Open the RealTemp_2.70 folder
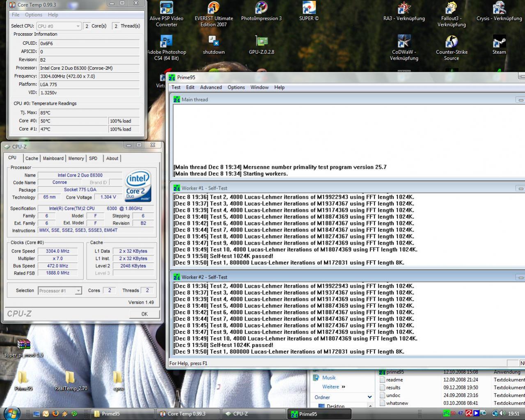The width and height of the screenshot is (525, 420). click(x=71, y=381)
